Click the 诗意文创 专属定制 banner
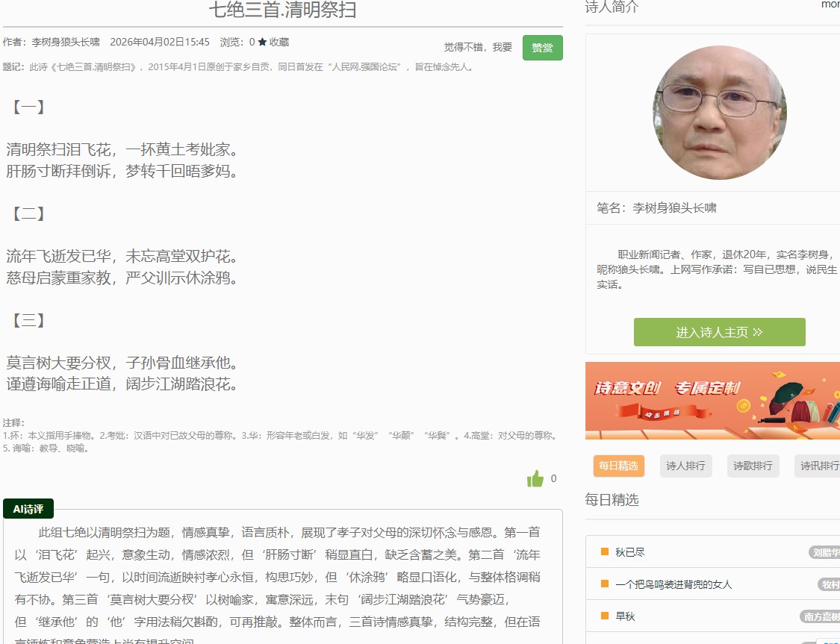The image size is (840, 644). click(712, 401)
